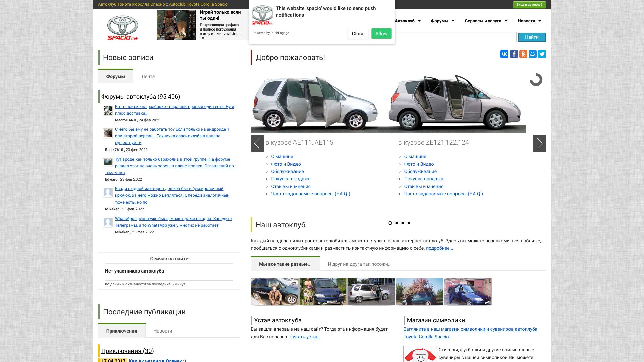
Task: Open the подробнее link about the autoclub
Action: tap(439, 248)
